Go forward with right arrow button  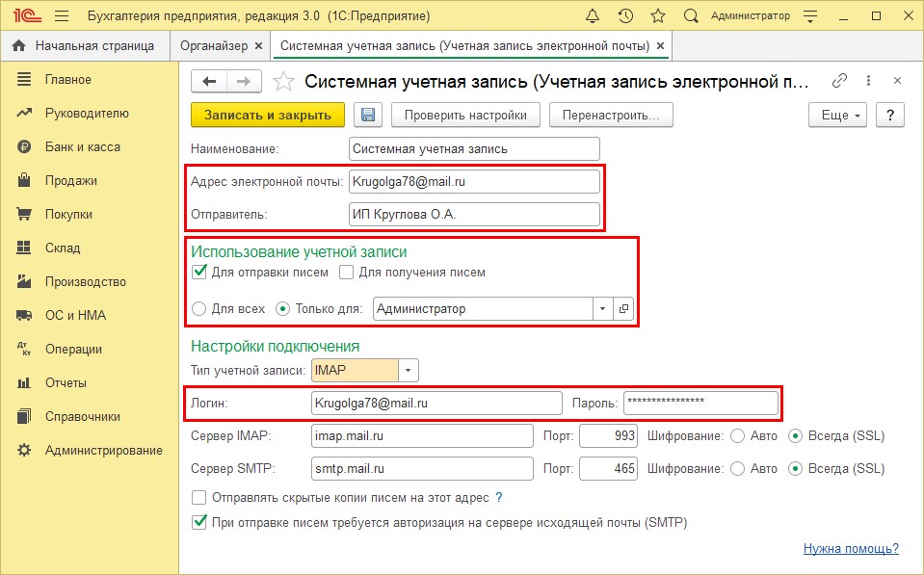coord(244,81)
